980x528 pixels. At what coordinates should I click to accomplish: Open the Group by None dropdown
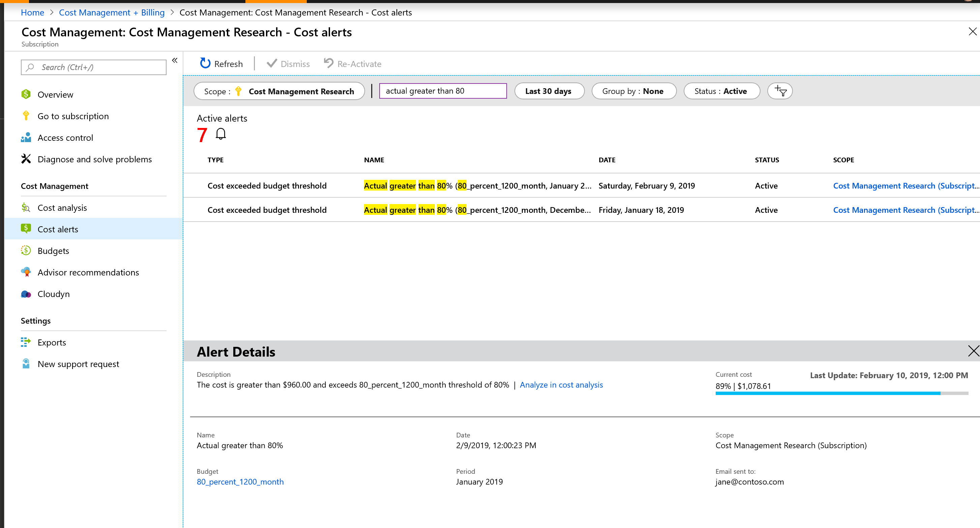click(633, 91)
